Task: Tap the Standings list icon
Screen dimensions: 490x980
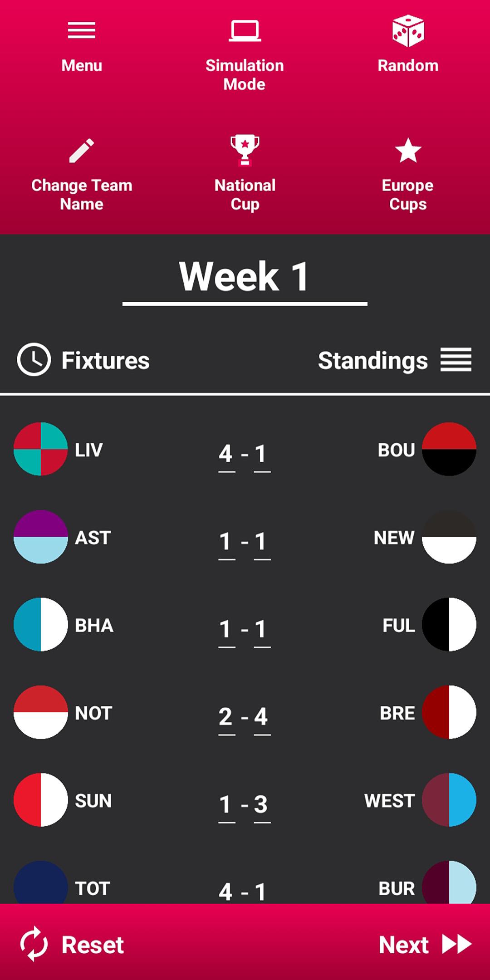Action: [x=456, y=360]
